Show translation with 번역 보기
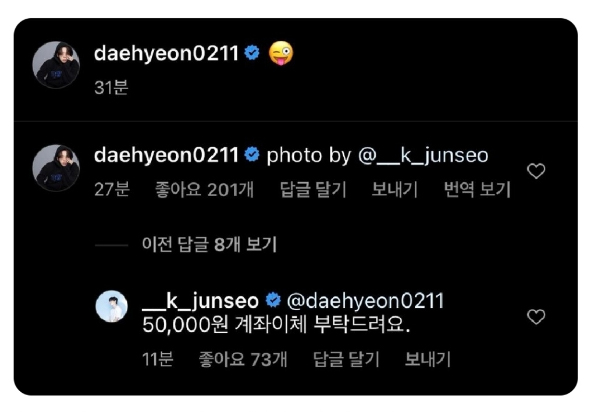This screenshot has height=412, width=602. pos(477,189)
